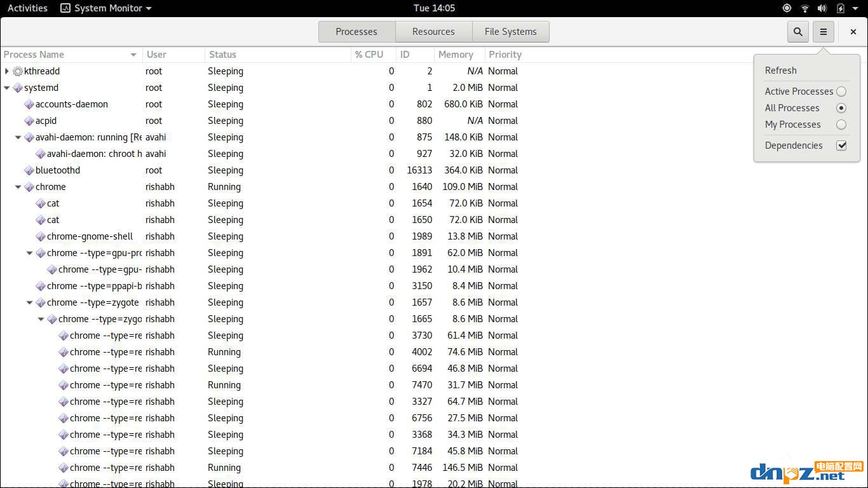Select the chrome process with ID 7470

[434, 385]
